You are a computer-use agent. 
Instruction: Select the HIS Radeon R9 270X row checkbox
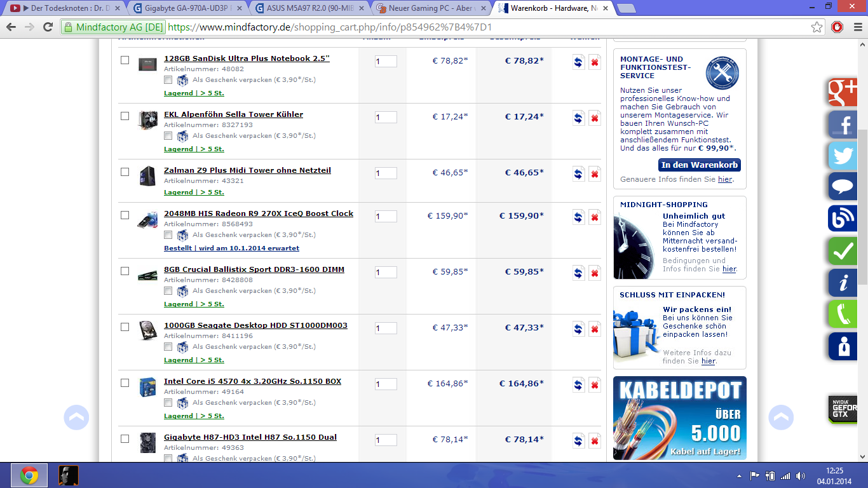click(x=125, y=215)
